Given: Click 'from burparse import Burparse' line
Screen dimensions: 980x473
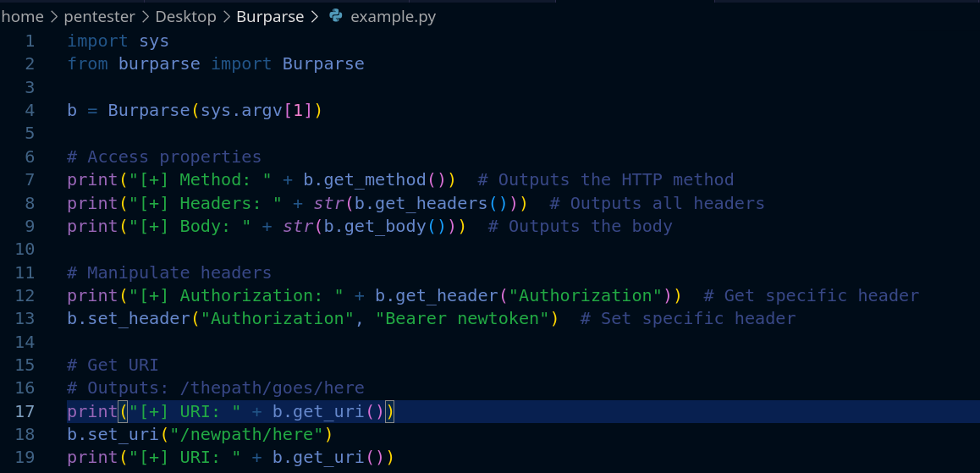Looking at the screenshot, I should coord(216,63).
